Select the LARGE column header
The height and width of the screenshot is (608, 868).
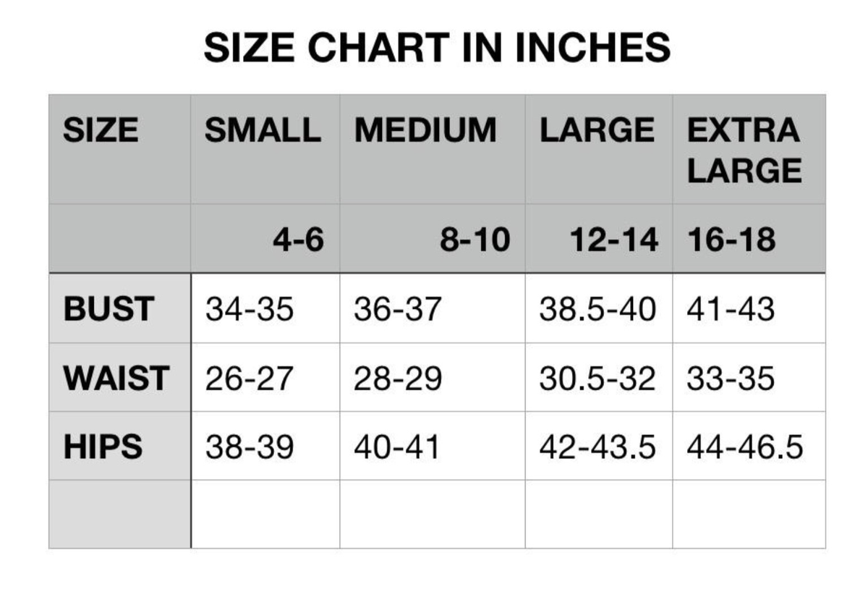(599, 150)
